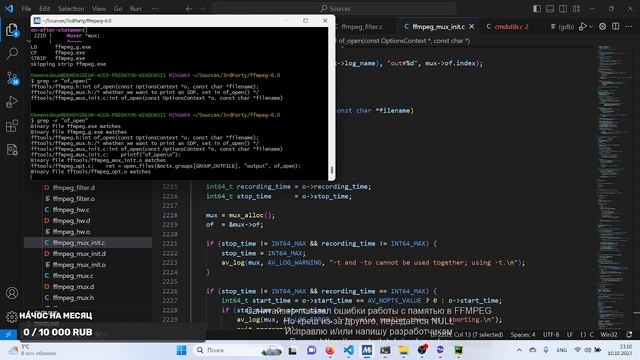Screen dimensions: 640x360
Task: Open More Actions ellipsis in the editor toolbar
Action: 629,27
